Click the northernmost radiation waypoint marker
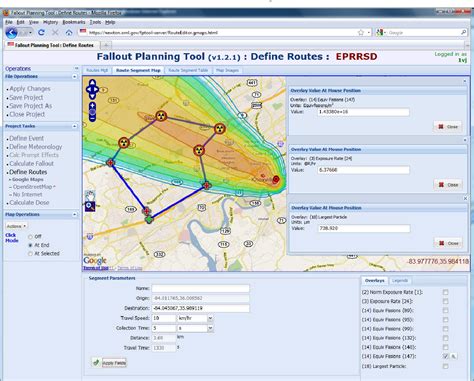 tap(161, 116)
